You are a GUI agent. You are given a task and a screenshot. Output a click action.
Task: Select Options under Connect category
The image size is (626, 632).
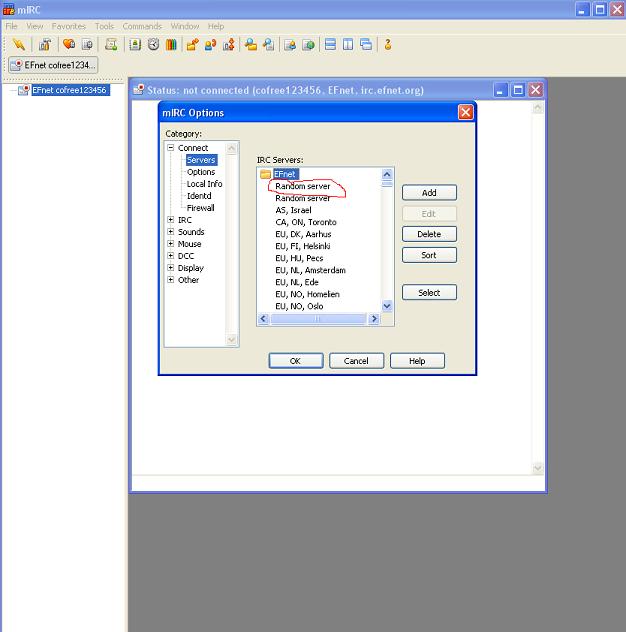201,172
